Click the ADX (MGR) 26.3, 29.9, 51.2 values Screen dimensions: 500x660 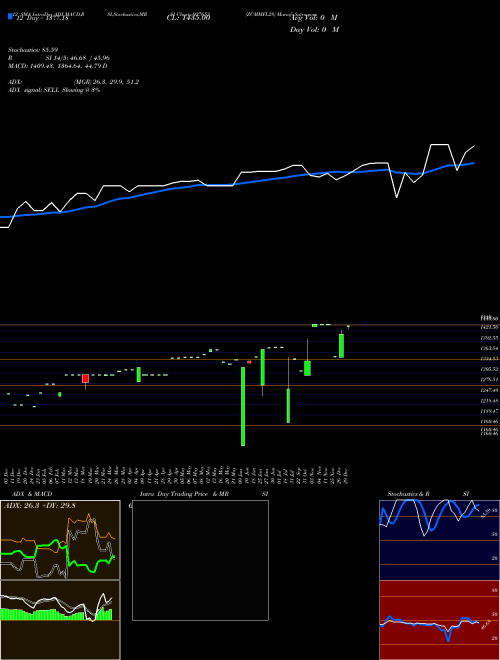(106, 82)
